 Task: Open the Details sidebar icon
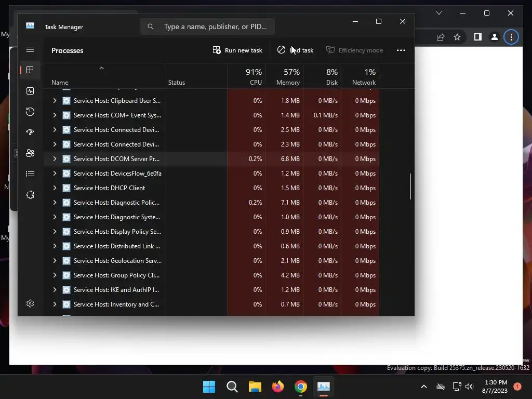pyautogui.click(x=30, y=174)
